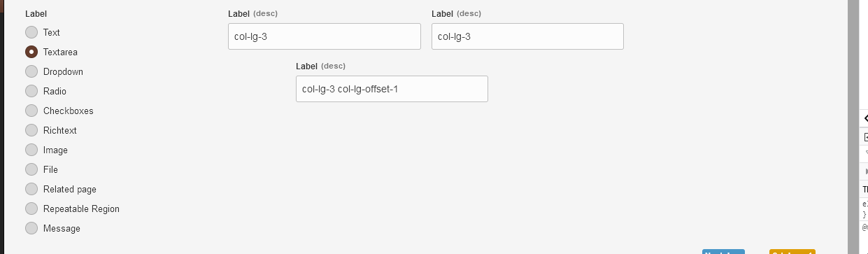Select the Related page option

click(x=31, y=189)
